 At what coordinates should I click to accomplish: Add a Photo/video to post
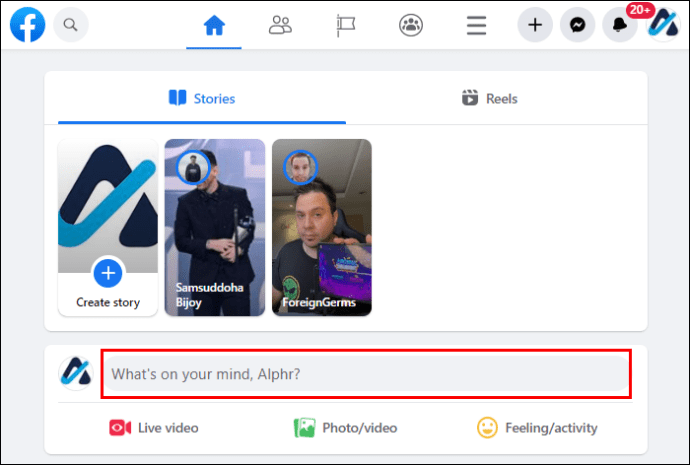345,428
